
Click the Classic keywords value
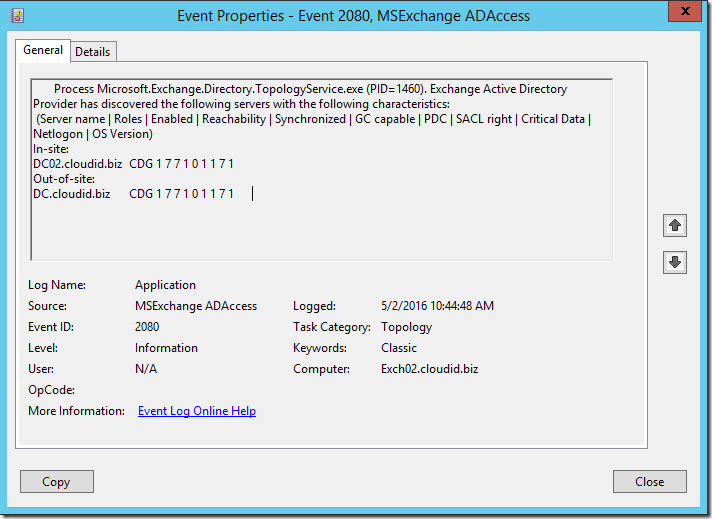tap(399, 348)
